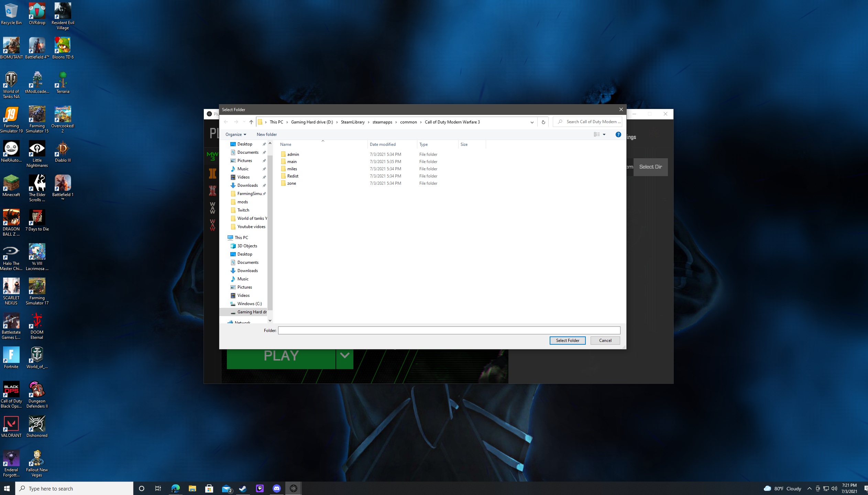The height and width of the screenshot is (495, 868).
Task: Select the MW3 game icon in launcher sidebar
Action: (x=212, y=156)
